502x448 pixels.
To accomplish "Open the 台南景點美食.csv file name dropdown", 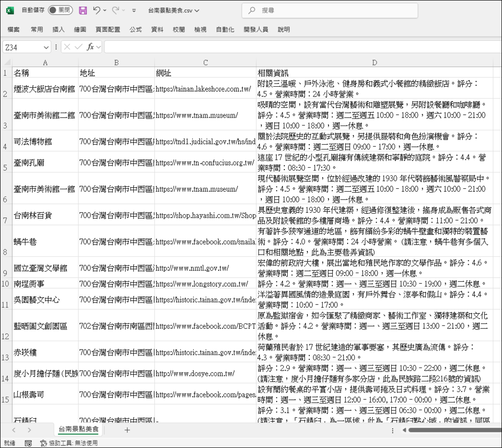I will coord(174,11).
